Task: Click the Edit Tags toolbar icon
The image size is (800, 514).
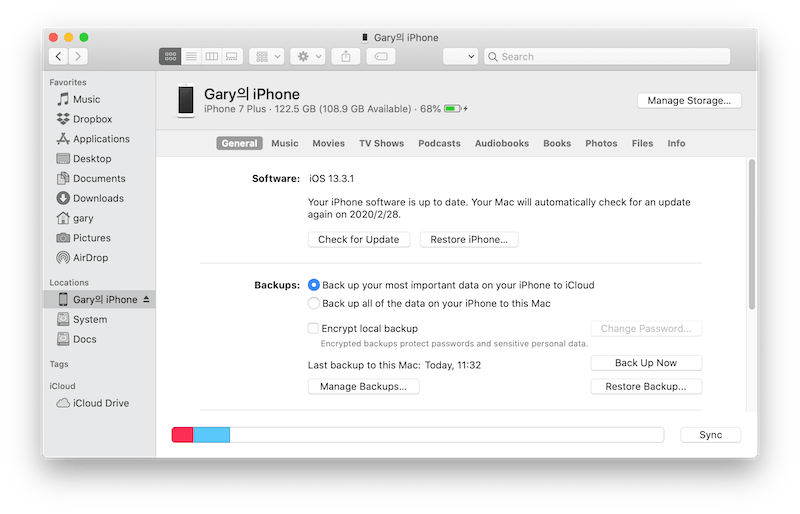Action: [x=381, y=56]
